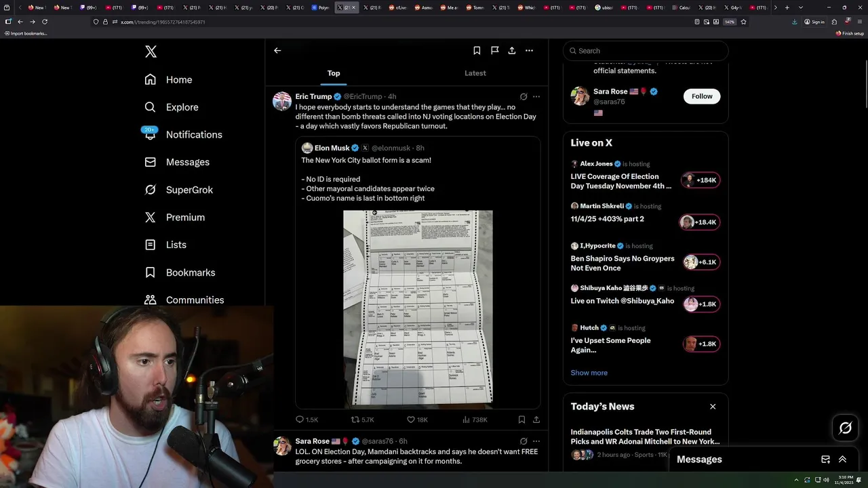Click Firefox browser back button

[x=20, y=22]
